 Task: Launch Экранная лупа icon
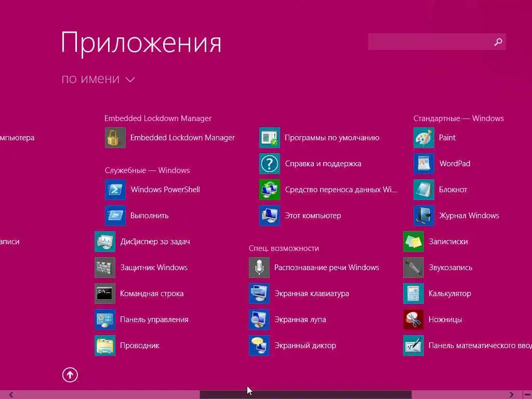pyautogui.click(x=259, y=320)
